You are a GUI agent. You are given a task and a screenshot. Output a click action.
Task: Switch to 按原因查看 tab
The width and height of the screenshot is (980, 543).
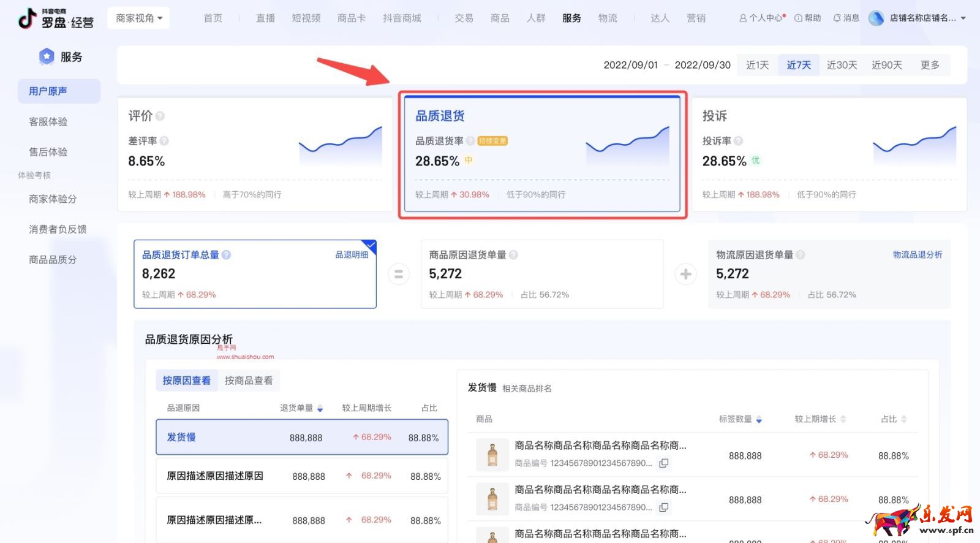[x=187, y=381]
